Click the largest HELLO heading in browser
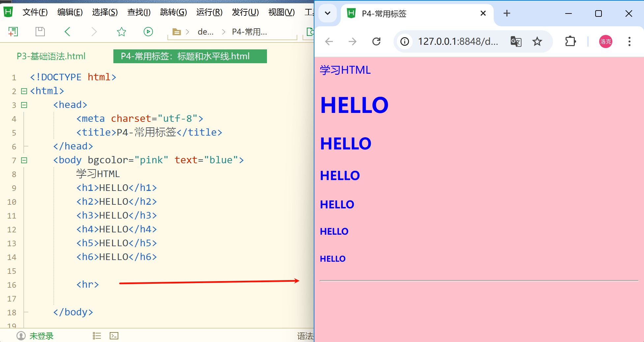The image size is (644, 342). tap(354, 105)
